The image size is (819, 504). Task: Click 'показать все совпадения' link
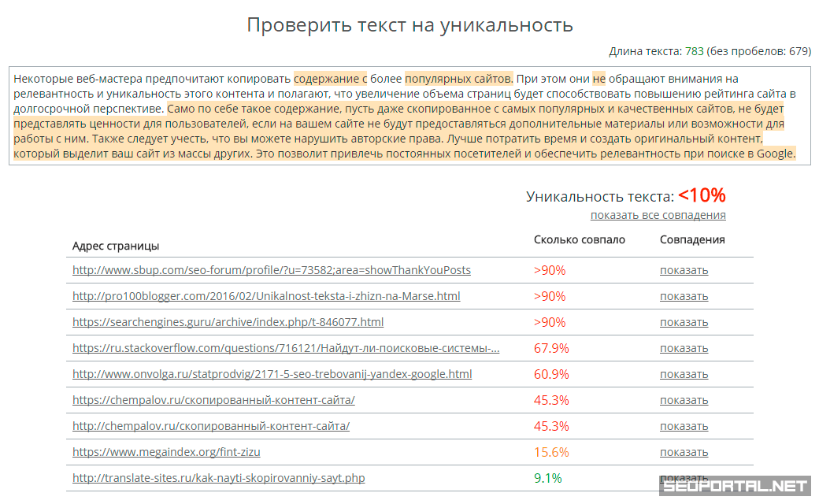(x=658, y=215)
